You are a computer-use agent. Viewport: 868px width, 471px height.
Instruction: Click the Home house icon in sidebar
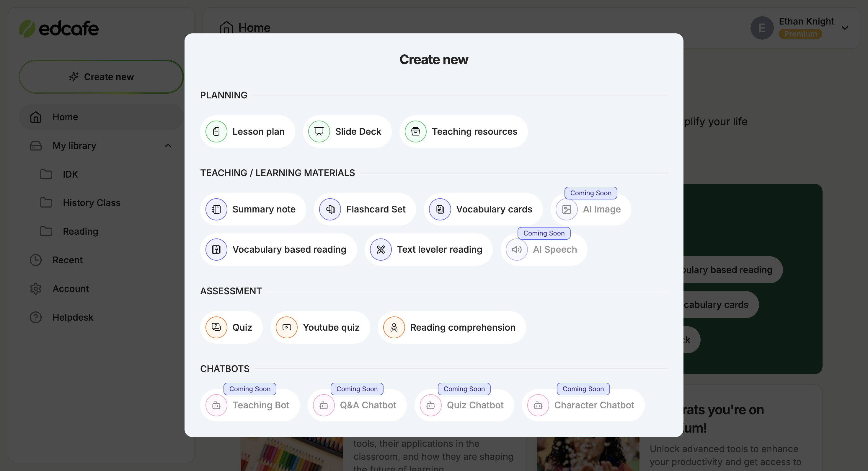[x=36, y=117]
